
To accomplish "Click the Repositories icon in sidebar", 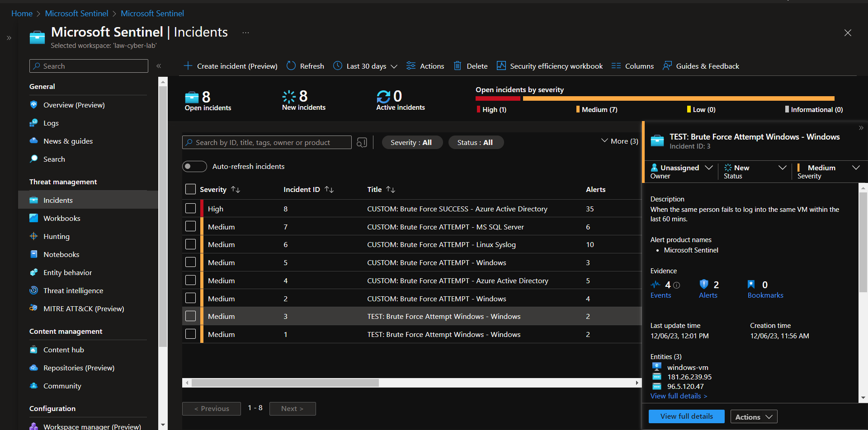I will [33, 368].
